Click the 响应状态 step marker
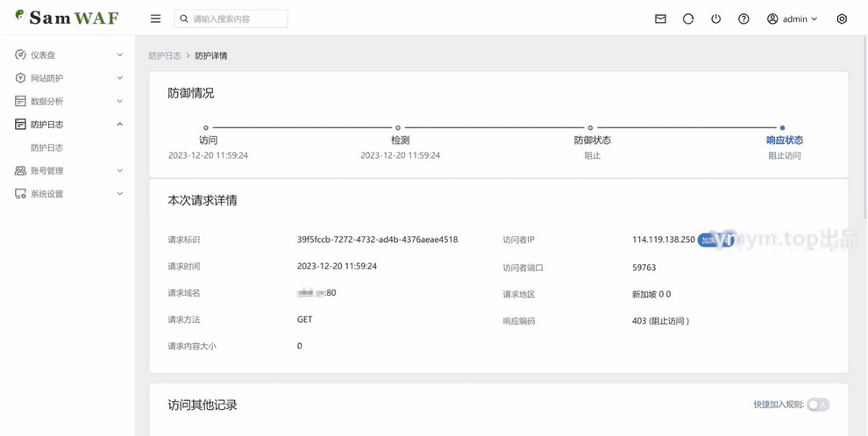The width and height of the screenshot is (868, 436). click(782, 128)
